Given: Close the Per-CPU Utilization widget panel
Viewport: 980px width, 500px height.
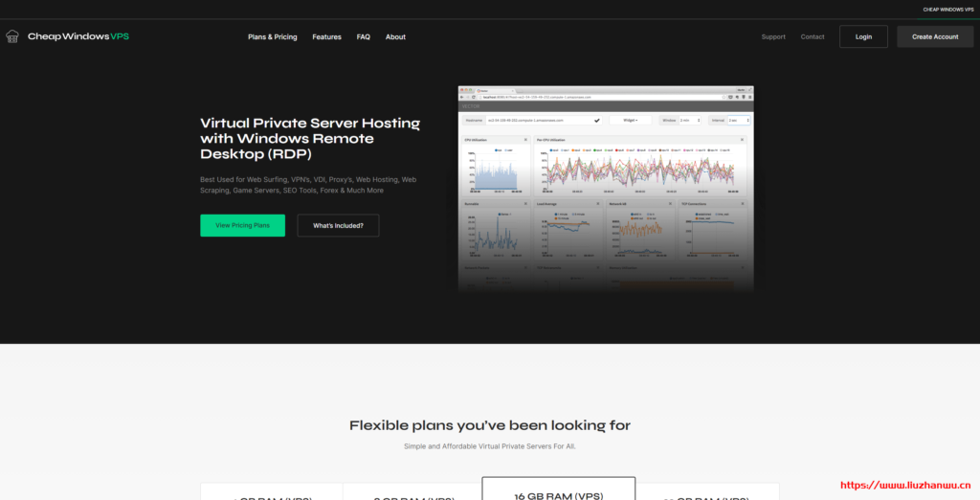Looking at the screenshot, I should [x=742, y=140].
